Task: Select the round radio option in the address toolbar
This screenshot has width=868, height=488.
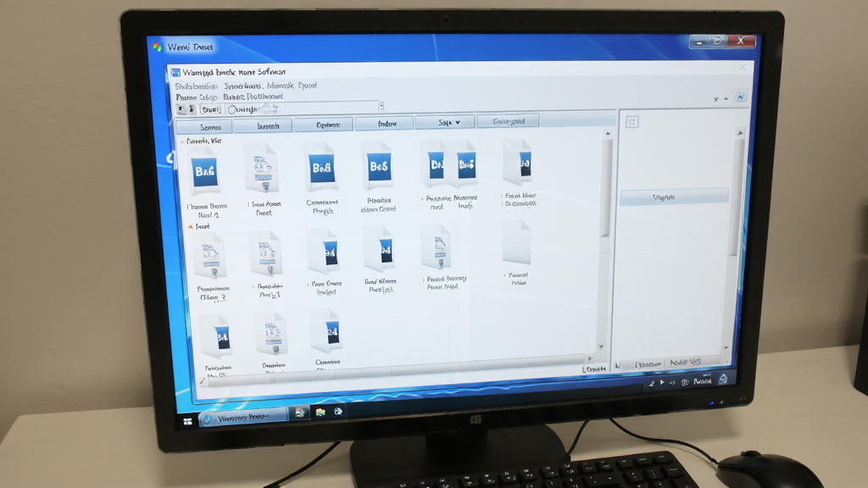Action: (x=232, y=109)
